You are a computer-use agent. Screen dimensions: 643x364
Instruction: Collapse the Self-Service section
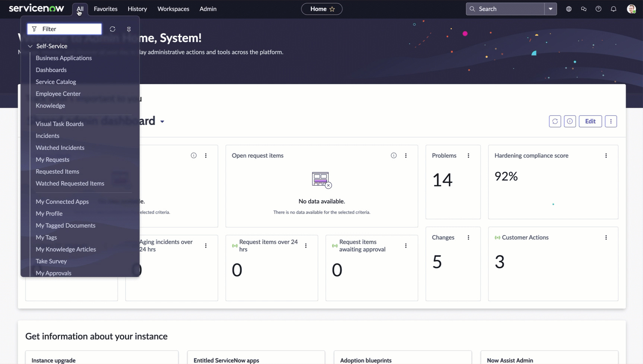(30, 46)
